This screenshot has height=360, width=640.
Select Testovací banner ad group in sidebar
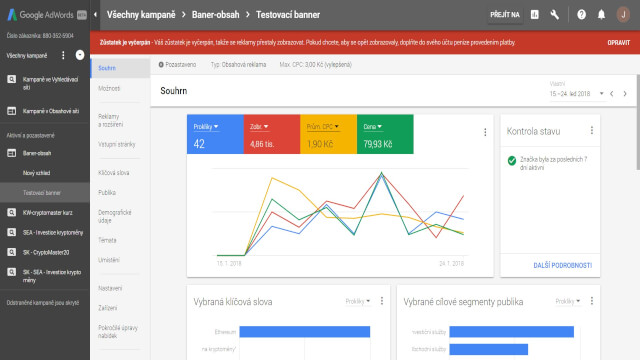click(x=45, y=193)
